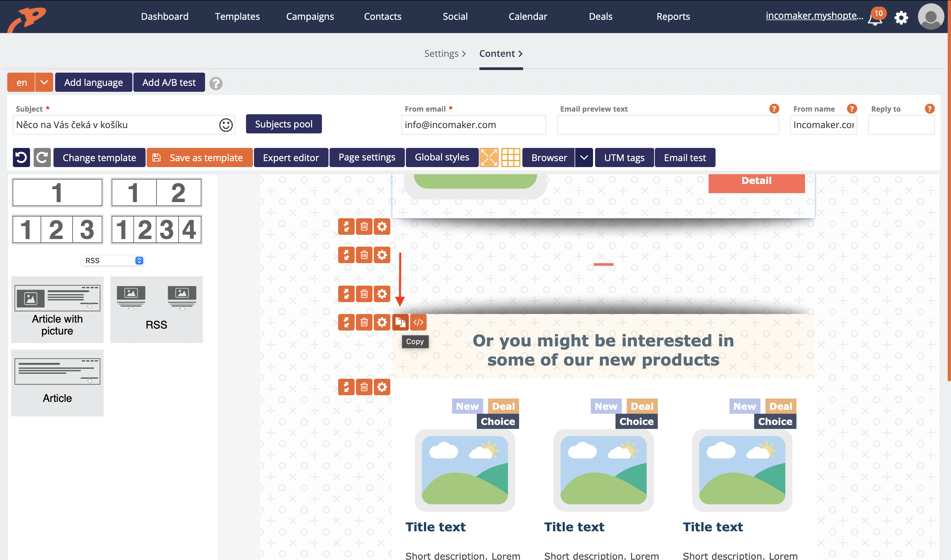Click the UTM tags button in toolbar
The image size is (951, 560).
[x=624, y=157]
